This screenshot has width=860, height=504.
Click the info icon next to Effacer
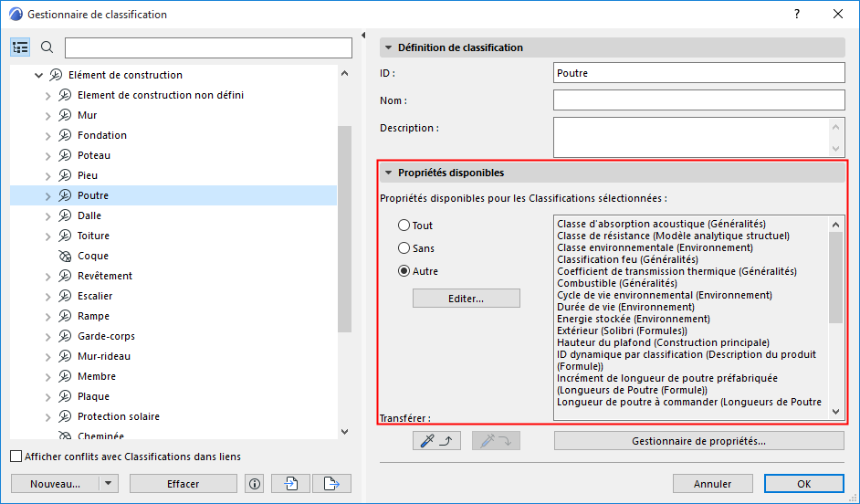click(255, 484)
